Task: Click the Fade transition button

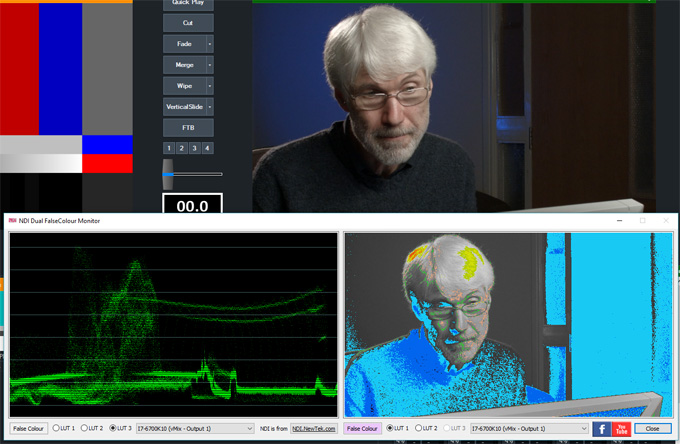Action: (184, 44)
